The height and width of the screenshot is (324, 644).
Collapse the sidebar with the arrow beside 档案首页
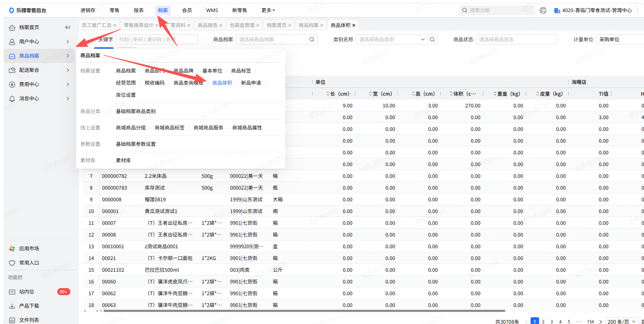[68, 27]
